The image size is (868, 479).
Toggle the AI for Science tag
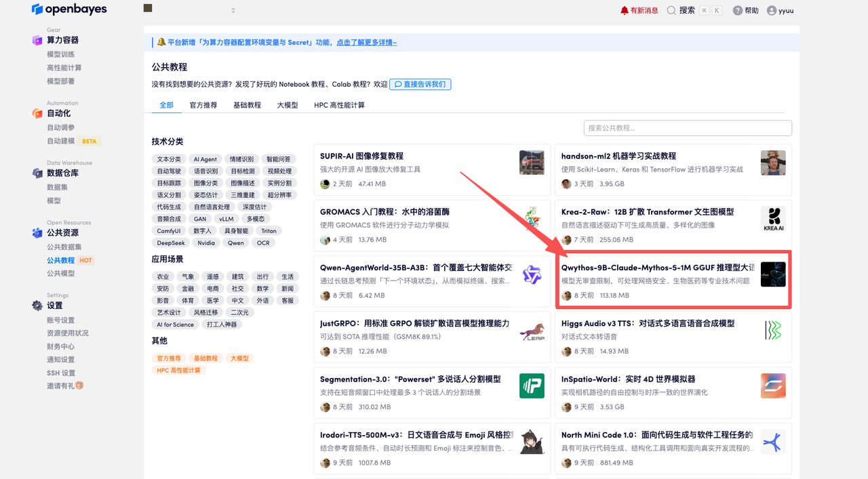(176, 325)
